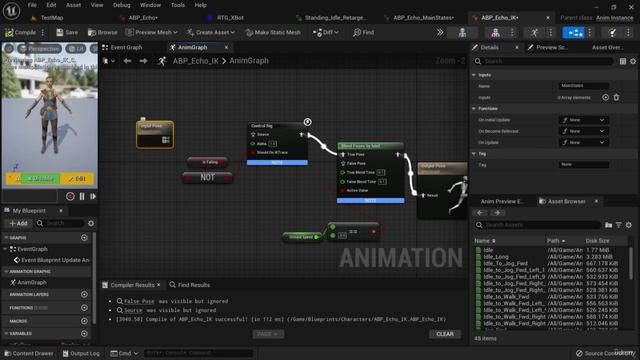The height and width of the screenshot is (360, 640).
Task: Focus the Details search field
Action: pyautogui.click(x=544, y=61)
